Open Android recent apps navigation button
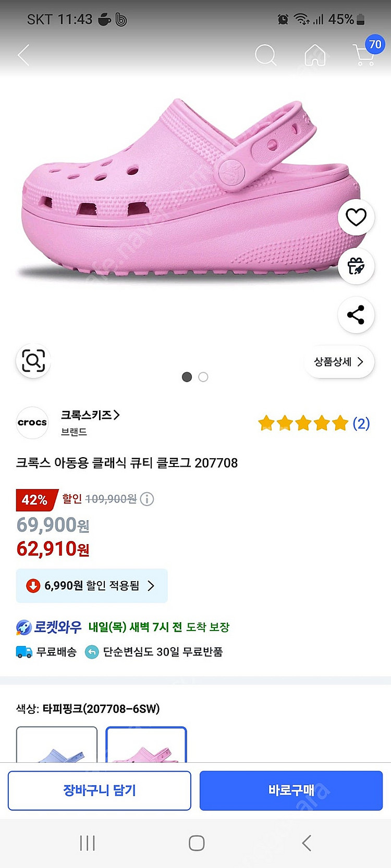The height and width of the screenshot is (868, 391). (x=87, y=843)
